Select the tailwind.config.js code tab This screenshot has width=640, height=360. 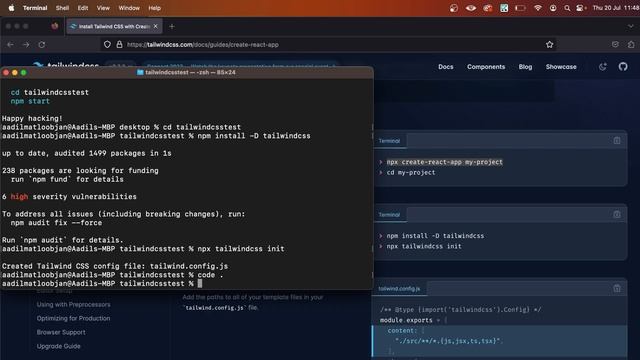tap(399, 289)
